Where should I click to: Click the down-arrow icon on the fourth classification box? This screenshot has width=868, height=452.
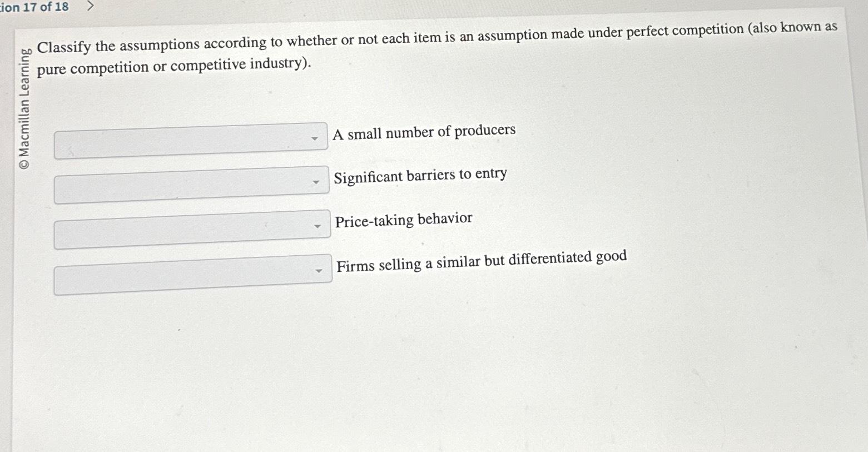pos(318,271)
